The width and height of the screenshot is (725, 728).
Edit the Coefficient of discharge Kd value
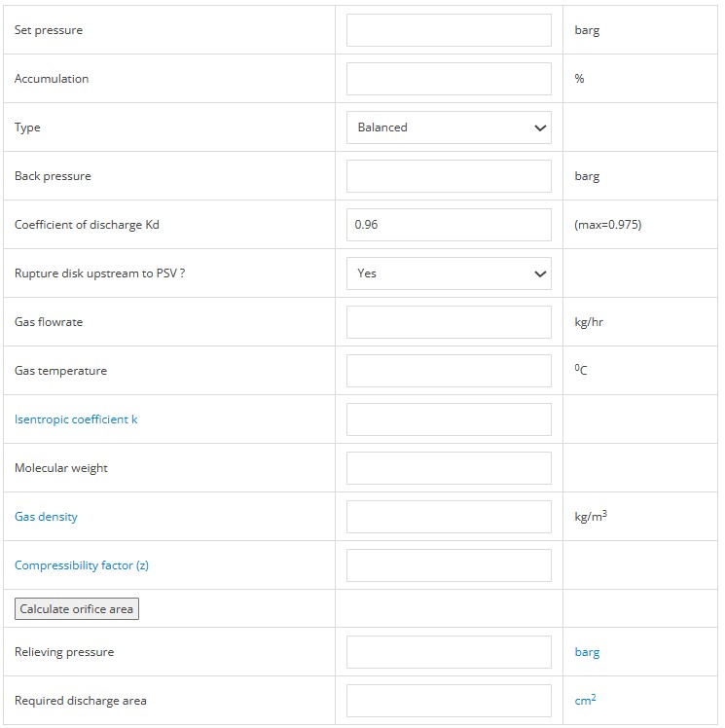449,225
